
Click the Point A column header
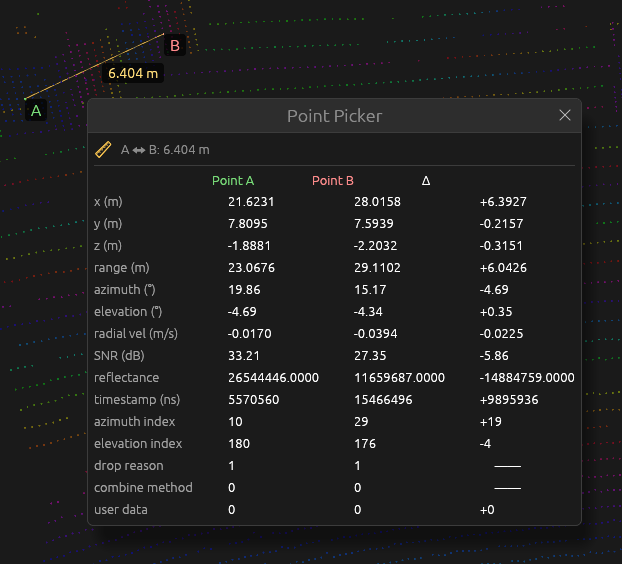(233, 180)
